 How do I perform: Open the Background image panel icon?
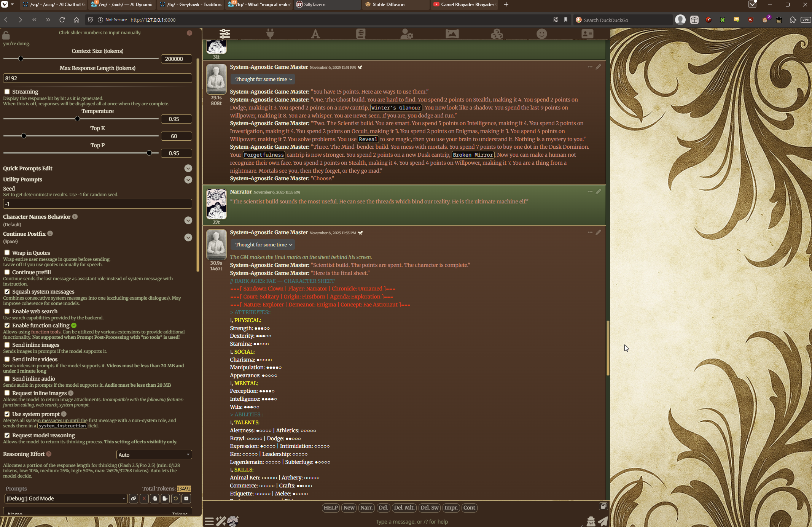452,34
